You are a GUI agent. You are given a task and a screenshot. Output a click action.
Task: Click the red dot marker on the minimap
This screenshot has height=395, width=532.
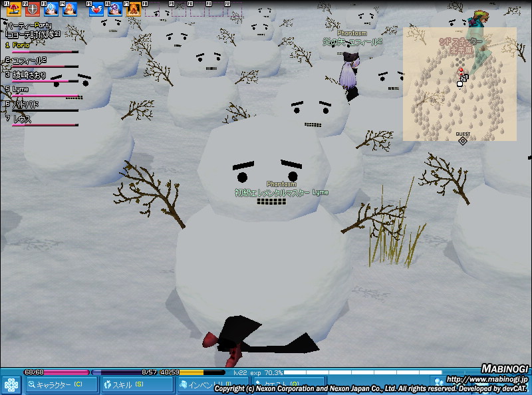coord(461,70)
